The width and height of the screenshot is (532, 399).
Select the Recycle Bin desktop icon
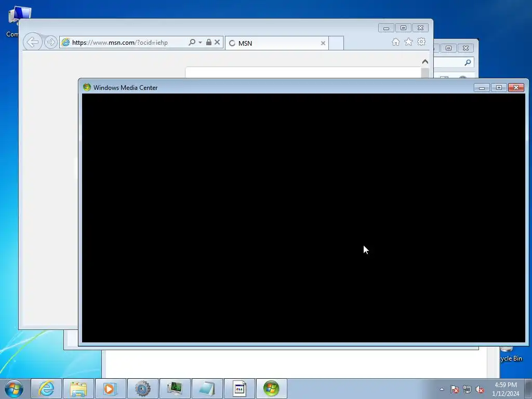[511, 354]
